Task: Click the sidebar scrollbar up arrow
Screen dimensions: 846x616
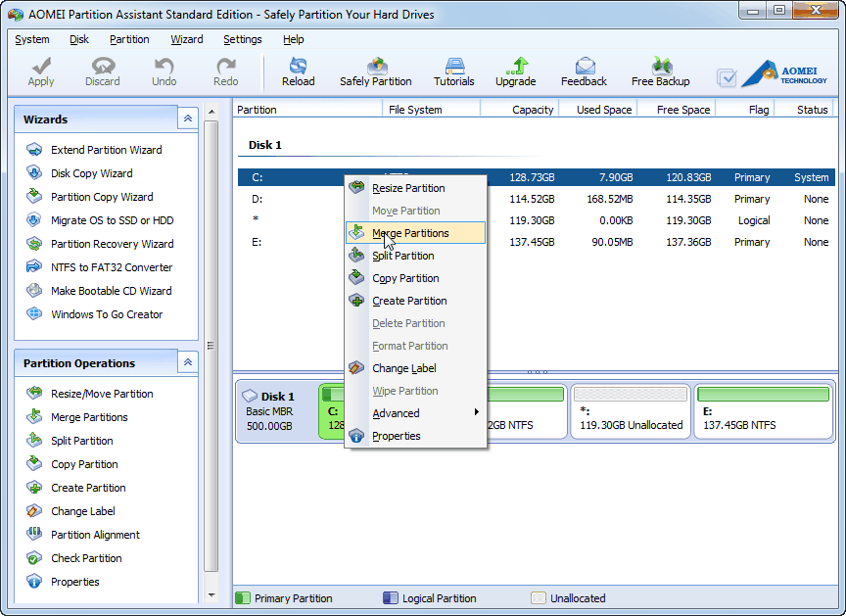Action: point(211,112)
